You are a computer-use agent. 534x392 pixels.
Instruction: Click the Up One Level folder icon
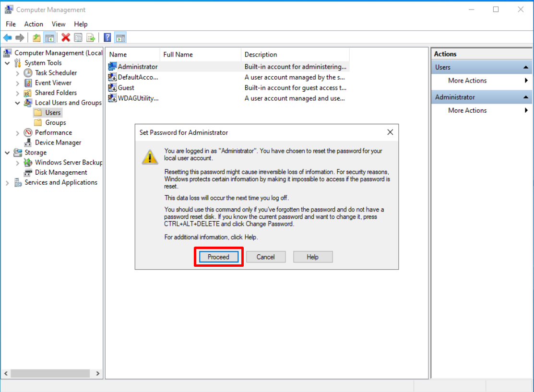pyautogui.click(x=36, y=38)
